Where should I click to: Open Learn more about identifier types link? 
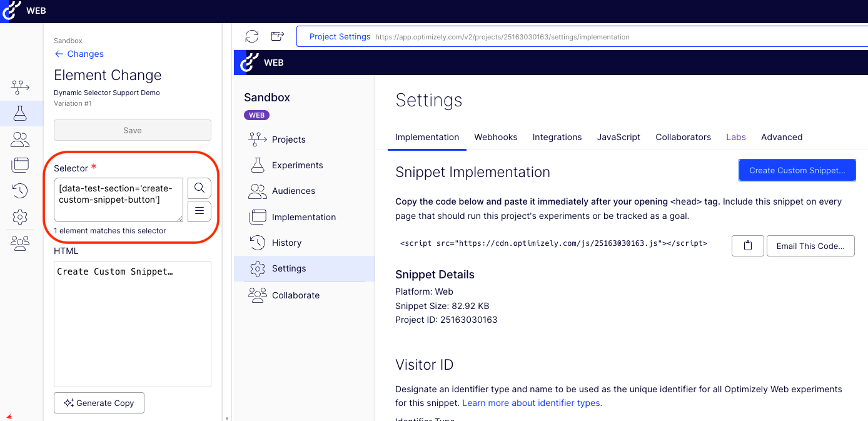click(532, 403)
